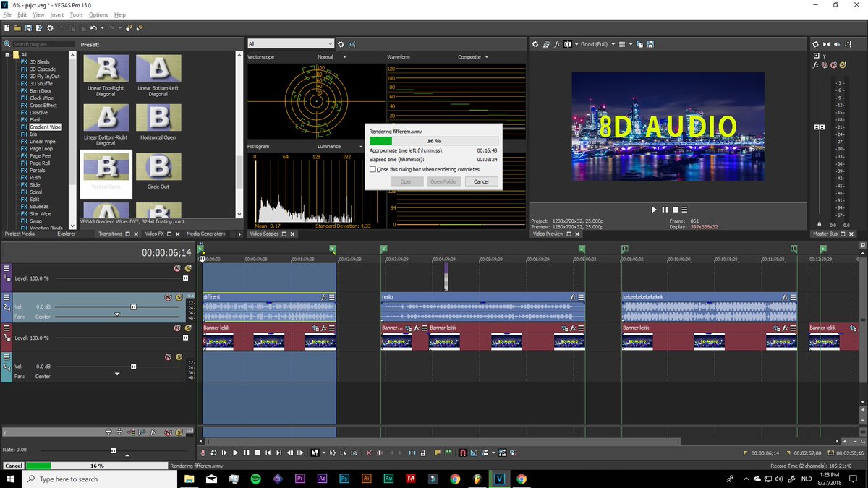Image resolution: width=868 pixels, height=488 pixels.
Task: Switch to the Project Media tab
Action: 20,234
